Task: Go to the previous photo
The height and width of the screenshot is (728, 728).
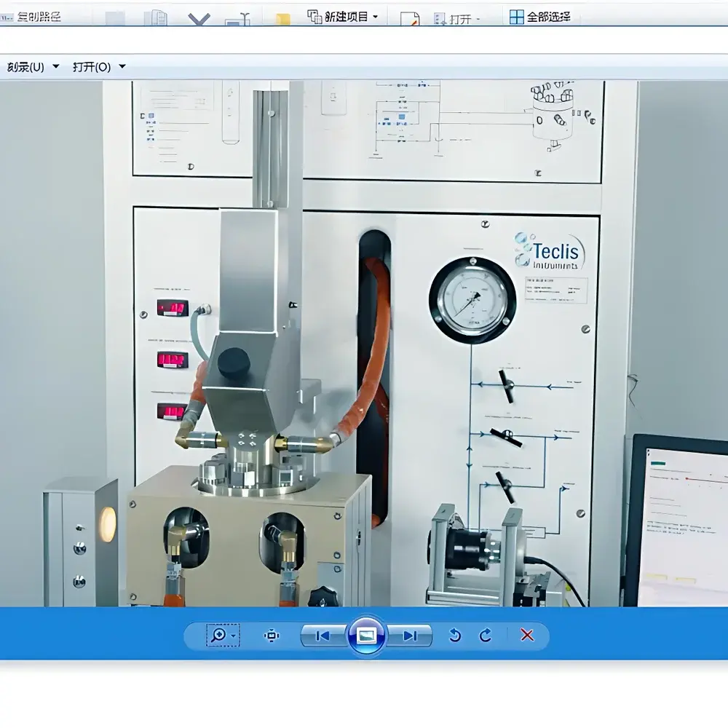Action: [x=321, y=634]
